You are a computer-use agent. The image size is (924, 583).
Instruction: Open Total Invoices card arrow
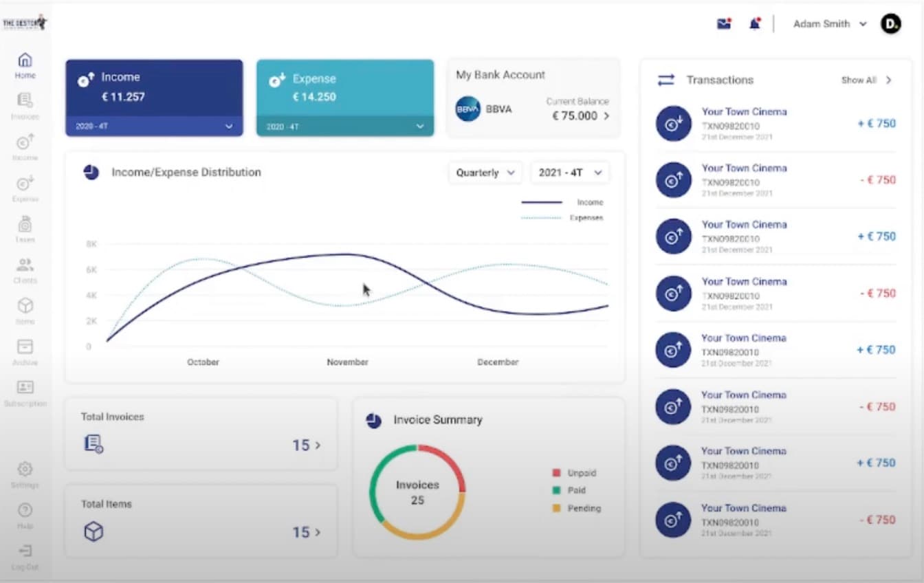[x=318, y=445]
